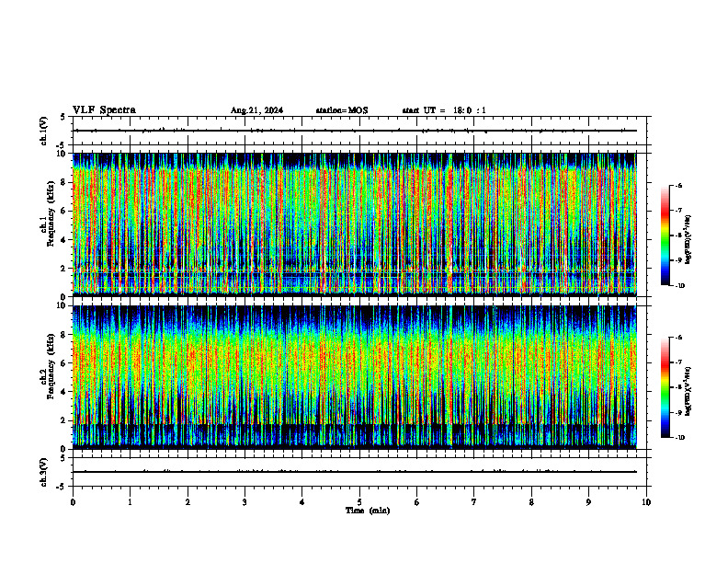Viewport: 728px width, 563px height.
Task: Click the ch.2 spectrogram color scale bar
Action: tap(665, 387)
